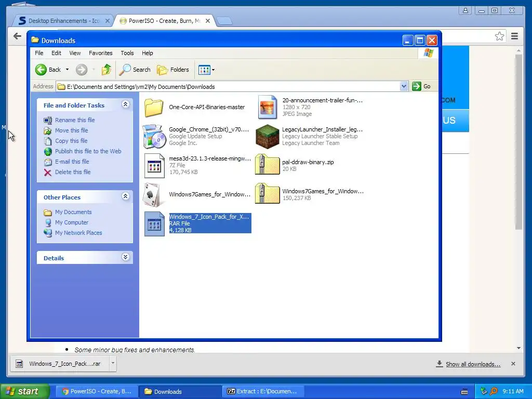Expand the Details panel
Screen dimensions: 532x399
pos(125,257)
